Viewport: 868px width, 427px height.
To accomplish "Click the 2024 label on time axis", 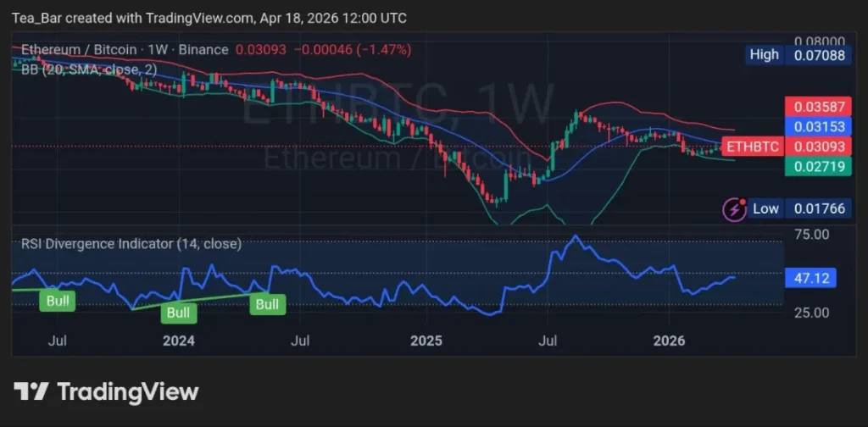I will (179, 341).
